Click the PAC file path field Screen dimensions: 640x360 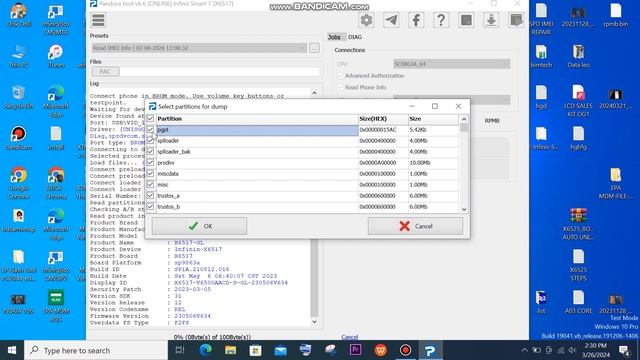[x=220, y=72]
